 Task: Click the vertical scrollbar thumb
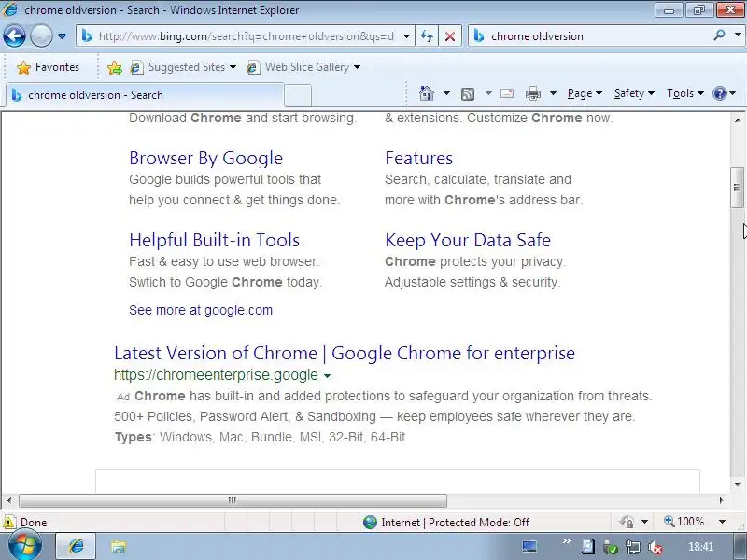(737, 188)
